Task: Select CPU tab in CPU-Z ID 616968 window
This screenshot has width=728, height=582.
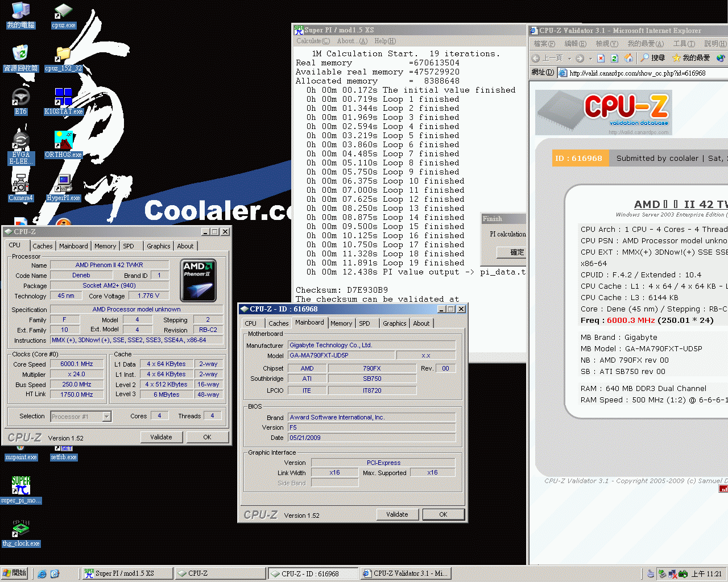Action: tap(251, 323)
